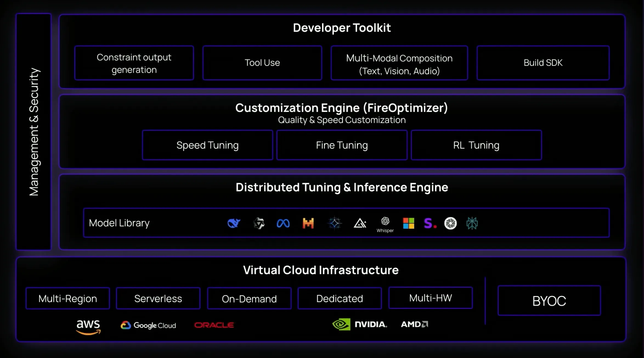Choose the RL Tuning box
Screen dimensions: 644x358
click(x=476, y=145)
